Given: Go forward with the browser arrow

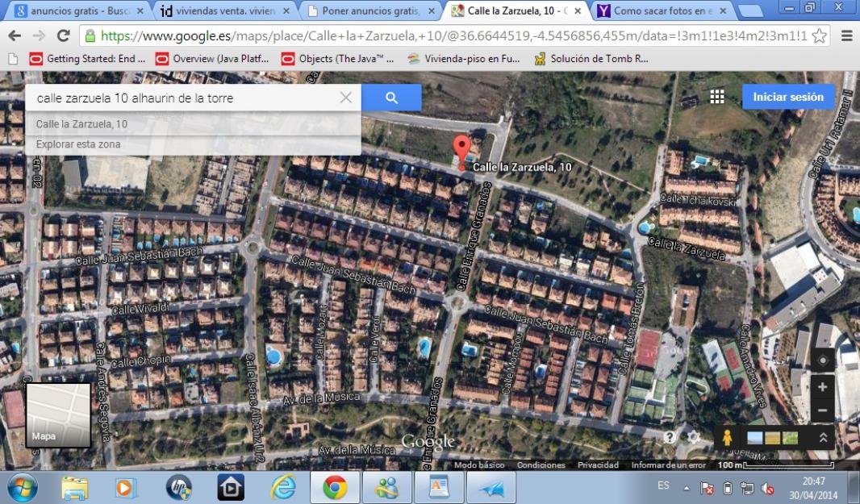Looking at the screenshot, I should pos(39,35).
